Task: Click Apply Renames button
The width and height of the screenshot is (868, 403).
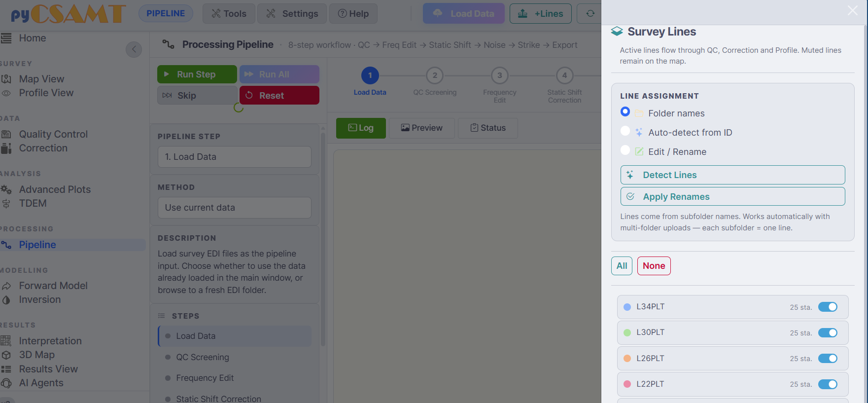Action: coord(732,196)
